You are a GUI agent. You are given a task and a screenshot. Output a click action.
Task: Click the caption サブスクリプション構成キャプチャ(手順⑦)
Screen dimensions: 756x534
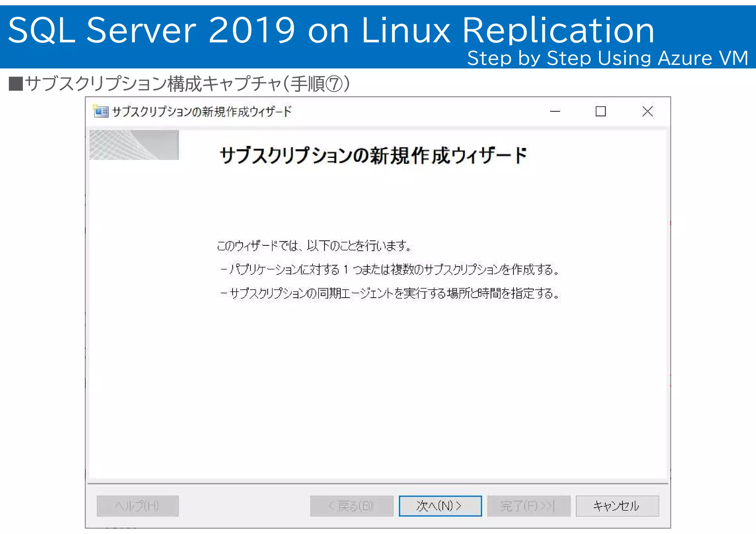click(179, 84)
